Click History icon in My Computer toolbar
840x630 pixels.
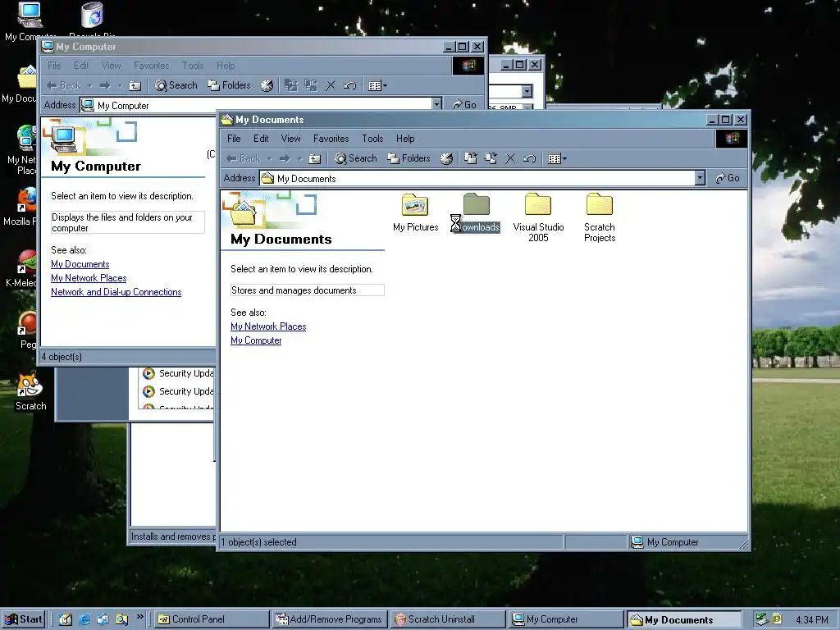pos(267,85)
